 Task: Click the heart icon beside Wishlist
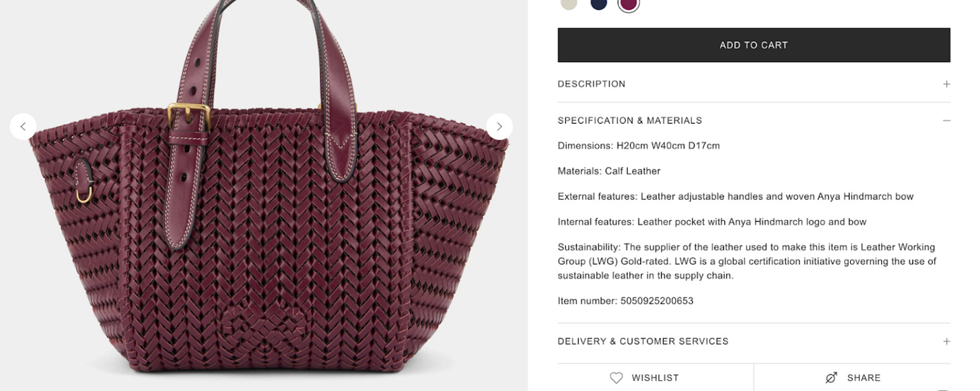[616, 378]
